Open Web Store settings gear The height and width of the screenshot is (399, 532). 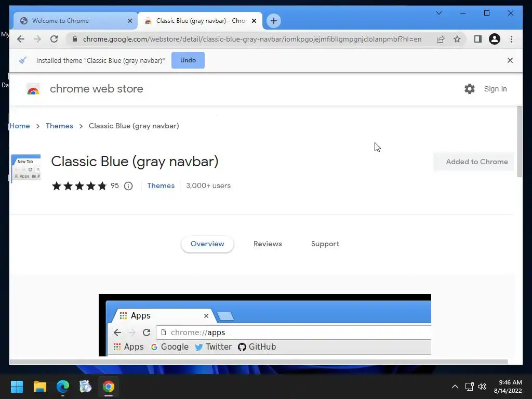coord(470,89)
